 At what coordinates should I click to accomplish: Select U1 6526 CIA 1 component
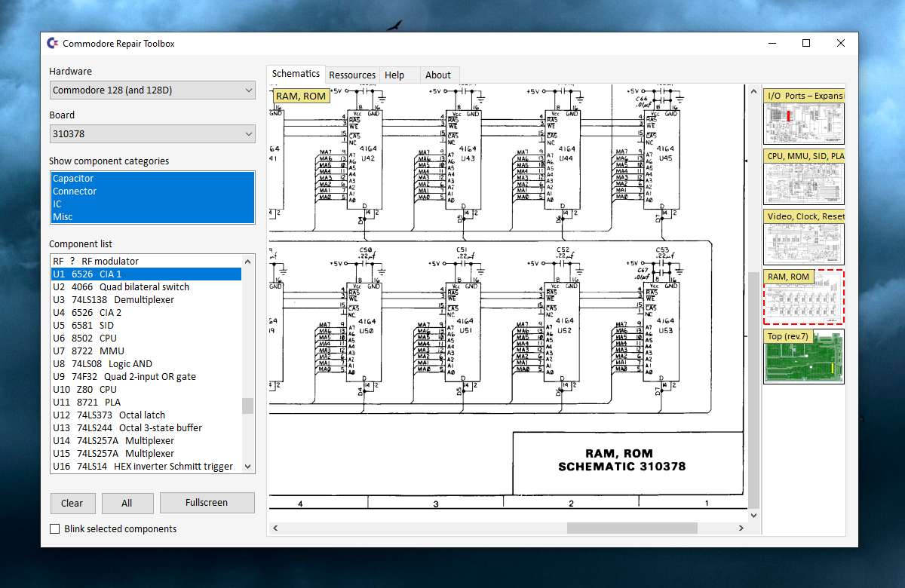(x=146, y=274)
